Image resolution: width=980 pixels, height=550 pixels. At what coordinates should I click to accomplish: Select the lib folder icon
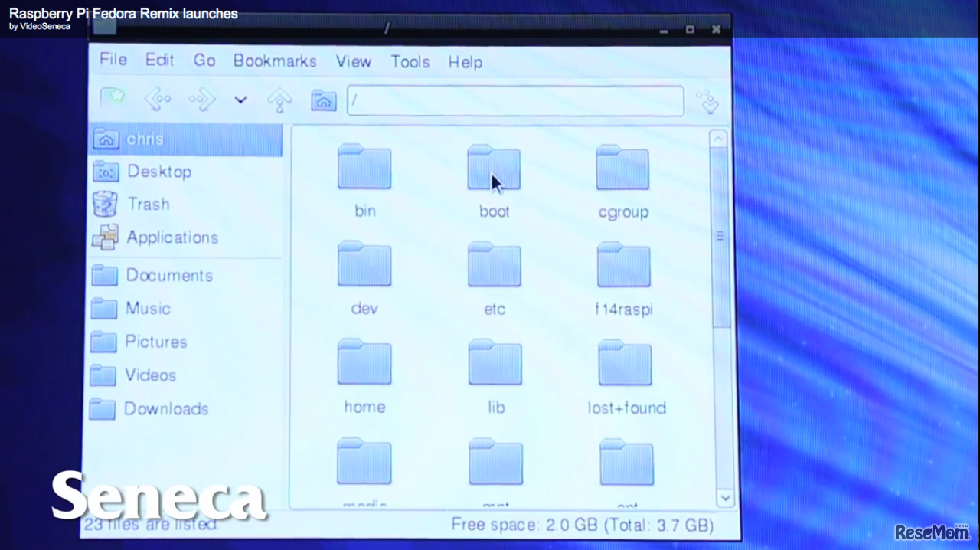point(495,362)
